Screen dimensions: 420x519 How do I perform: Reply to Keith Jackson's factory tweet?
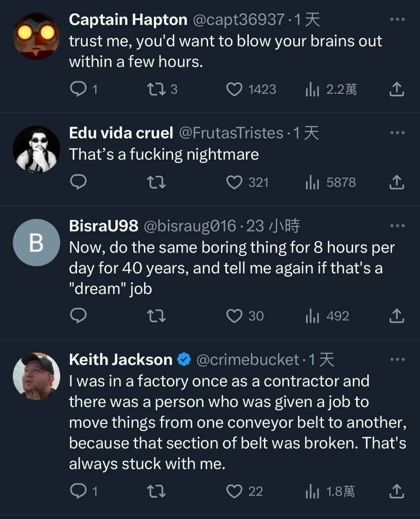(x=78, y=491)
